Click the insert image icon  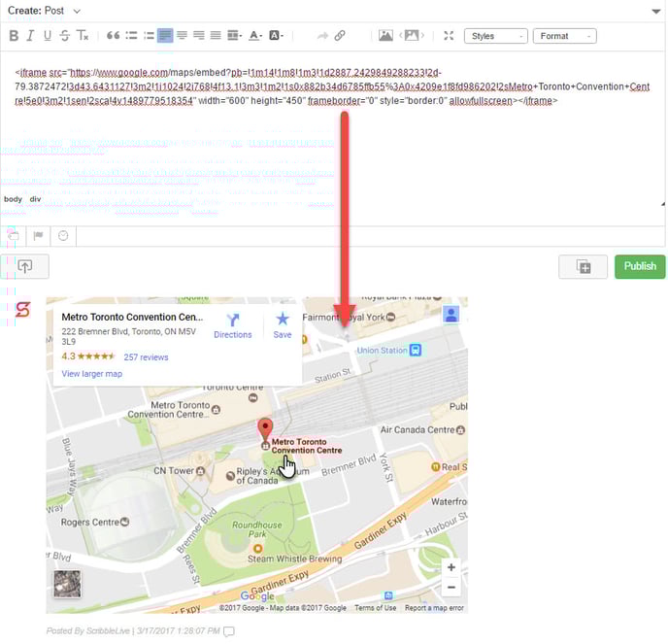[x=385, y=35]
